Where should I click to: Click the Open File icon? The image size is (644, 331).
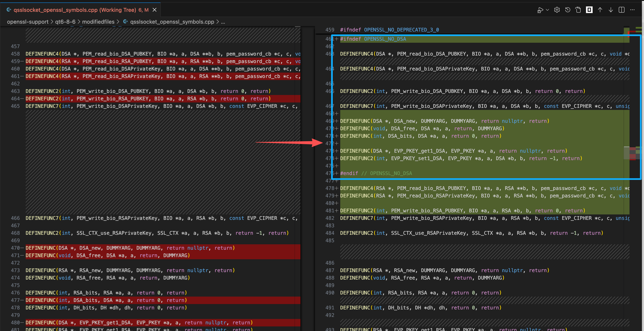578,10
